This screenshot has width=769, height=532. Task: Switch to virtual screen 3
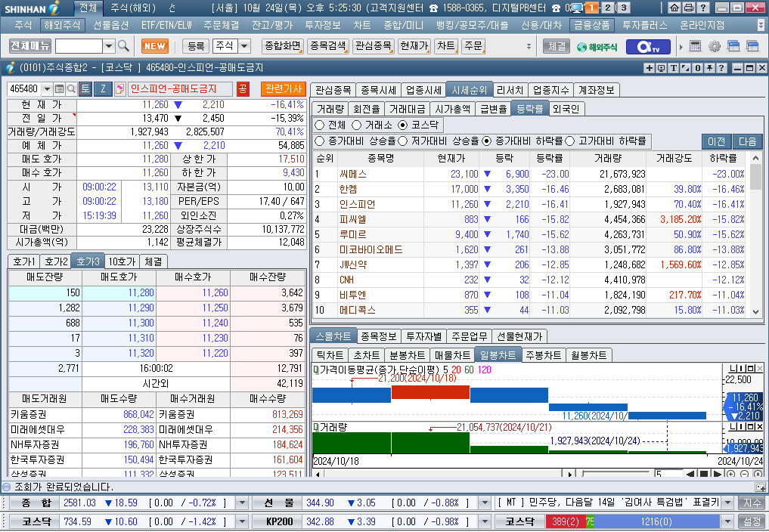click(x=623, y=8)
